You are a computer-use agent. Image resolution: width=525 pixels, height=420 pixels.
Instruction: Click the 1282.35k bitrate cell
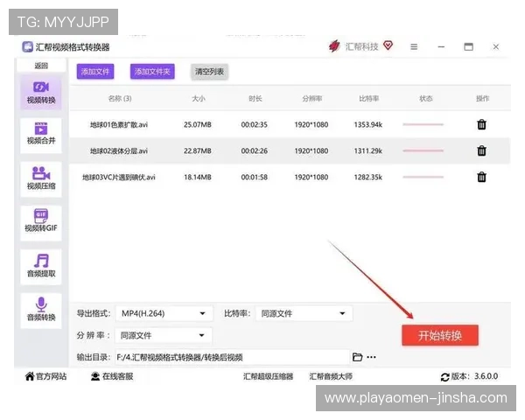(368, 177)
